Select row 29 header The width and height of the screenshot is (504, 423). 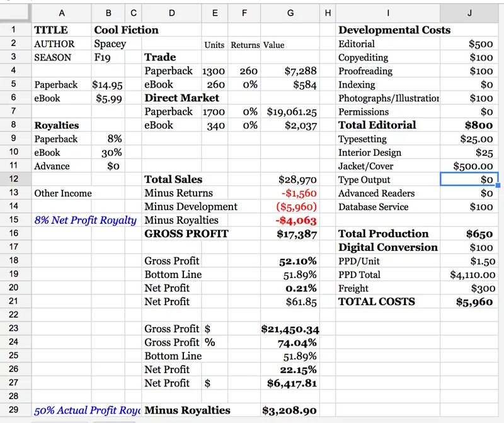point(13,410)
